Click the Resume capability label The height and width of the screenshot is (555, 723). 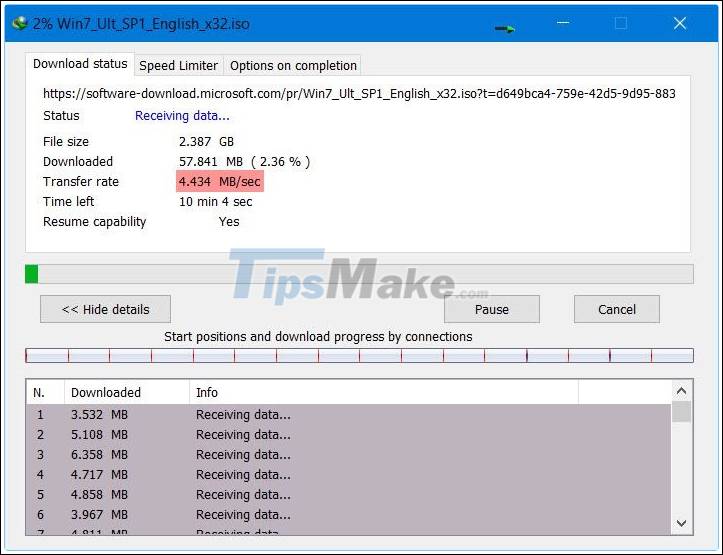[x=95, y=222]
